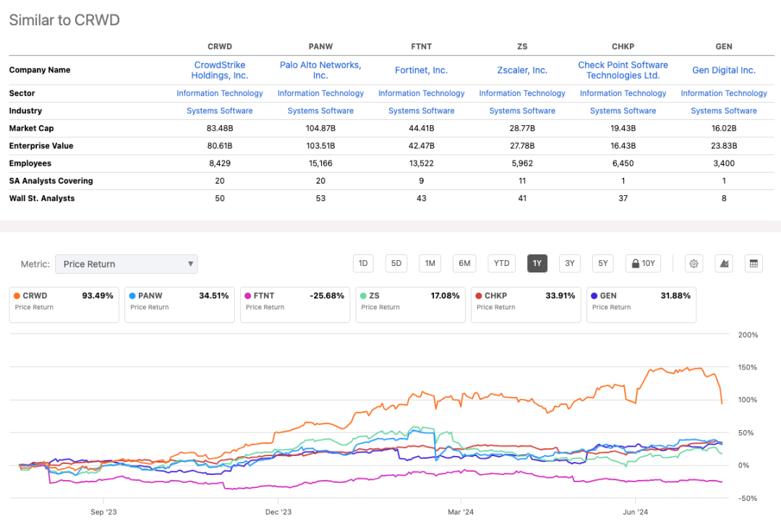Switch chart to YTD range
The image size is (781, 532).
(x=502, y=263)
